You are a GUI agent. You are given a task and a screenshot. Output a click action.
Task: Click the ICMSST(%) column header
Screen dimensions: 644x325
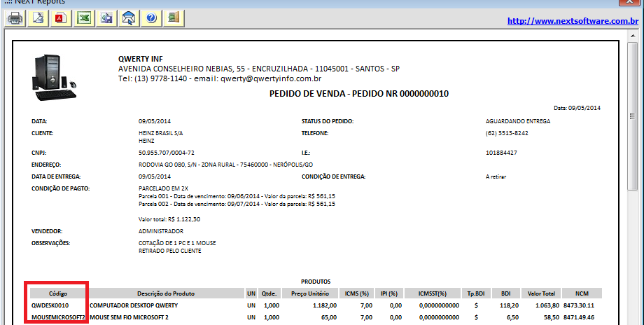pos(433,293)
